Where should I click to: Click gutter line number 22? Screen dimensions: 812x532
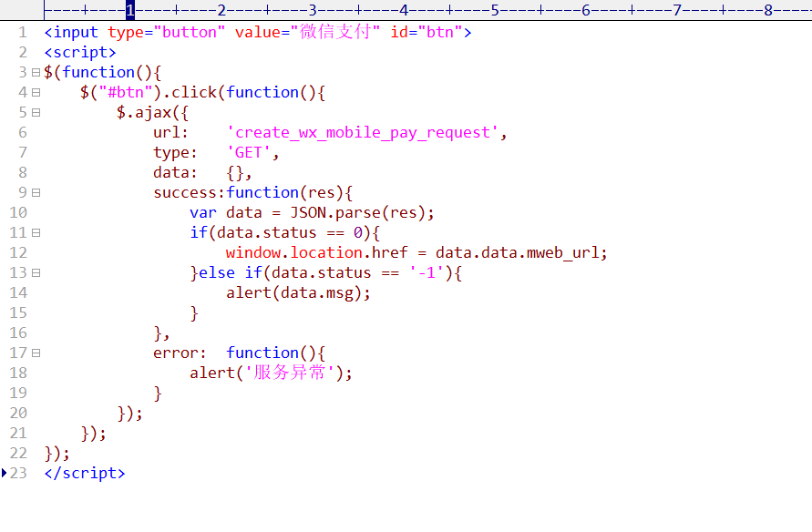point(18,454)
